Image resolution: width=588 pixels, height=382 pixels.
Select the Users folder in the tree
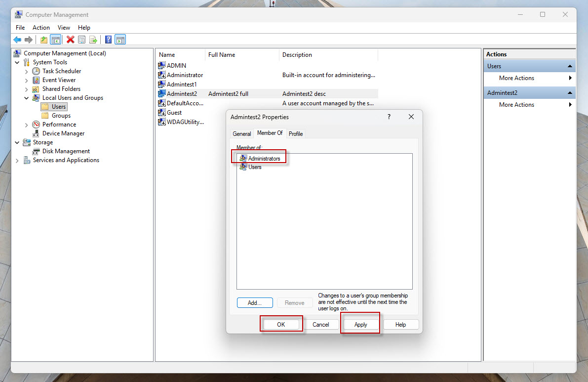pos(54,107)
